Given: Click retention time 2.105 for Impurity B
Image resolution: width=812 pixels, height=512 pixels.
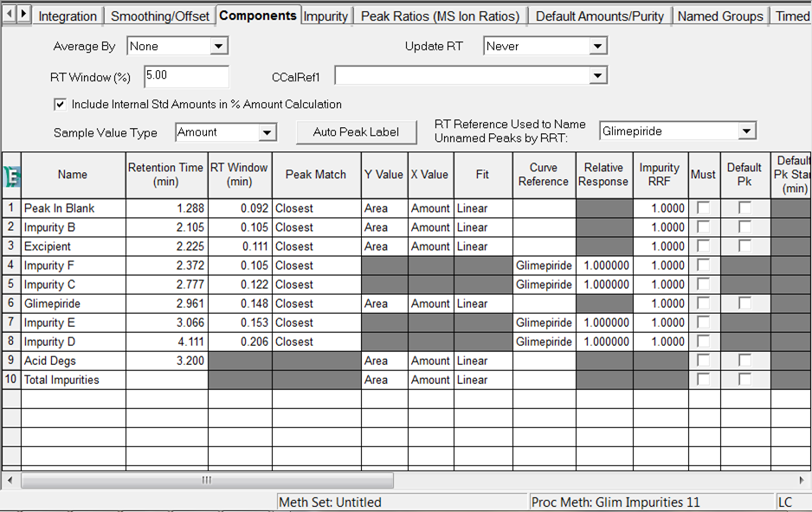Looking at the screenshot, I should coord(166,227).
